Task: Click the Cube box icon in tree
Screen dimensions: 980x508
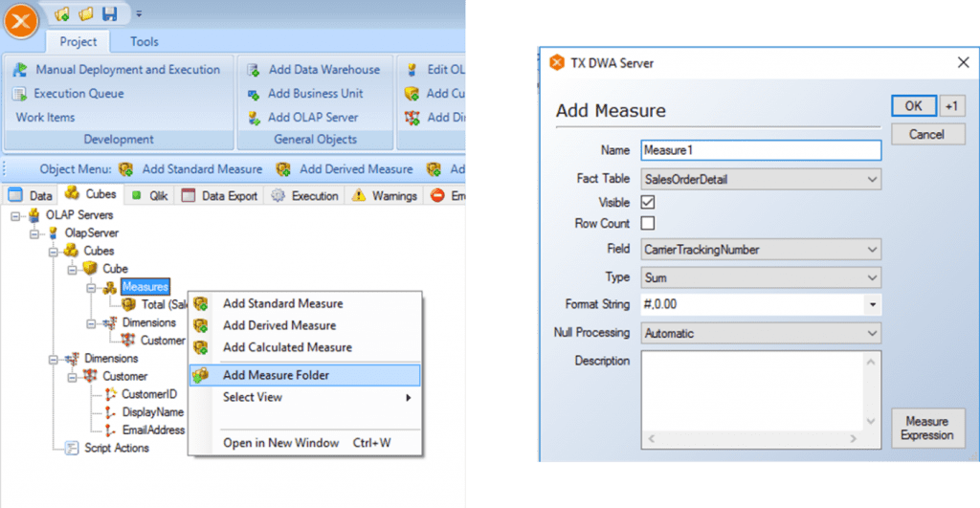Action: pos(91,268)
